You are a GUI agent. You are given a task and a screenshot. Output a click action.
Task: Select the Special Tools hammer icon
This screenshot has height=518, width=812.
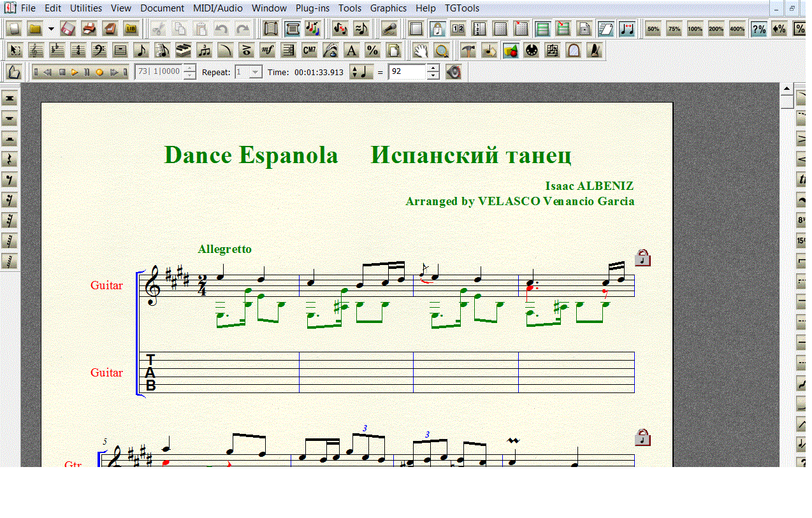468,51
